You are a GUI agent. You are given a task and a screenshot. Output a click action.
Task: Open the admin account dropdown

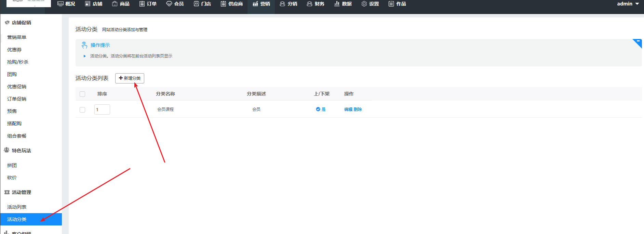628,4
